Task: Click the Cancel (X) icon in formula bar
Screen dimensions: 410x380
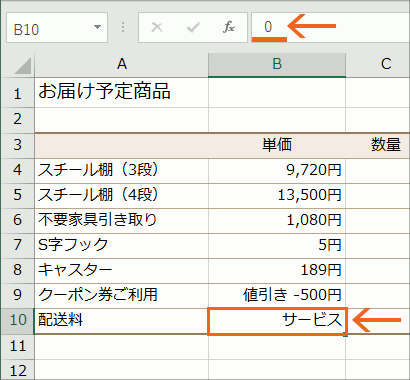Action: point(157,27)
